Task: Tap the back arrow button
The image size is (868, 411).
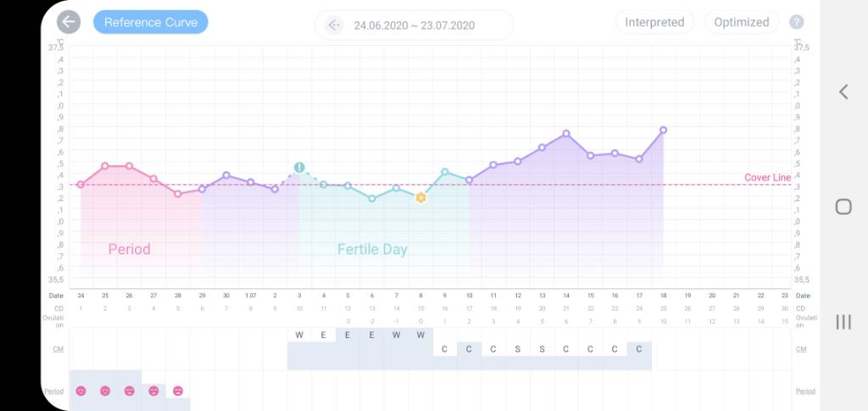Action: tap(69, 23)
